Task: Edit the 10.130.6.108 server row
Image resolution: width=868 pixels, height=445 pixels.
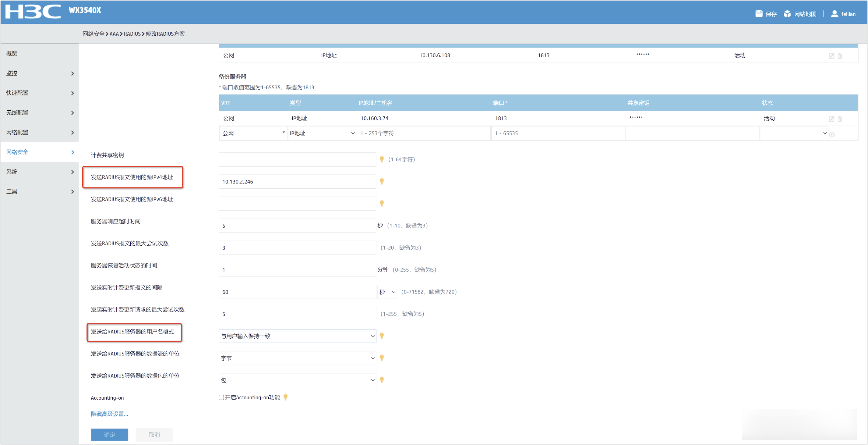Action: (831, 55)
